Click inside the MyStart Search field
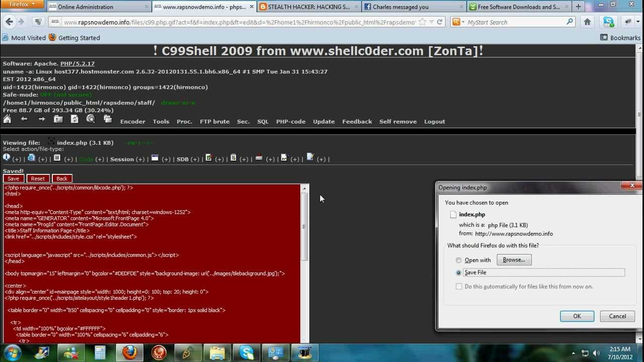This screenshot has width=644, height=362. click(x=516, y=22)
